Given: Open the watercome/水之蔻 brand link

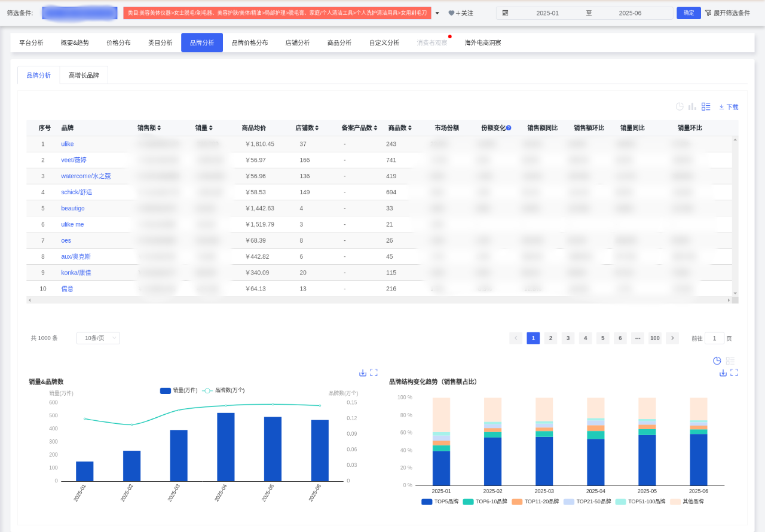Looking at the screenshot, I should pos(86,176).
